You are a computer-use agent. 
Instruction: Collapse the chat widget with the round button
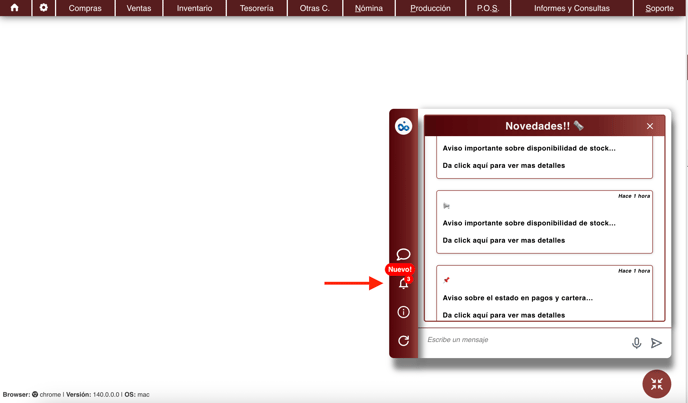(657, 384)
